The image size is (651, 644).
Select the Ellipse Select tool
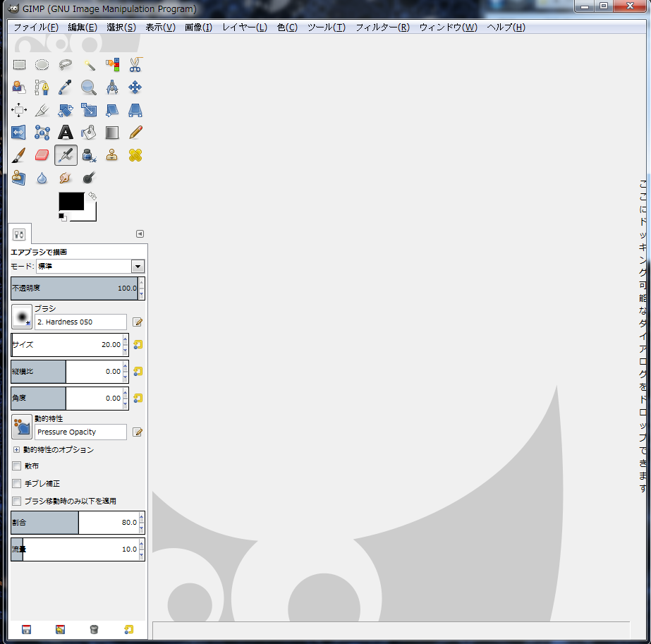[42, 65]
